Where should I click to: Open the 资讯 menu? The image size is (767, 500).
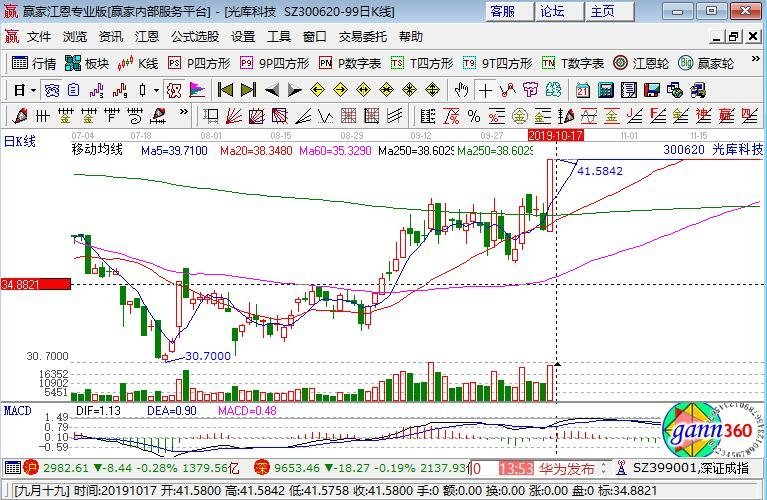coord(111,37)
